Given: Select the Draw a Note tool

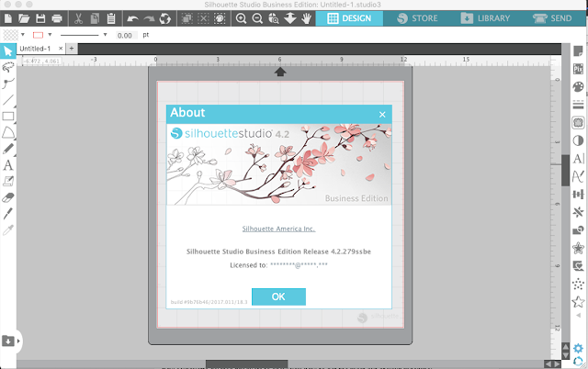Looking at the screenshot, I should pos(8,182).
